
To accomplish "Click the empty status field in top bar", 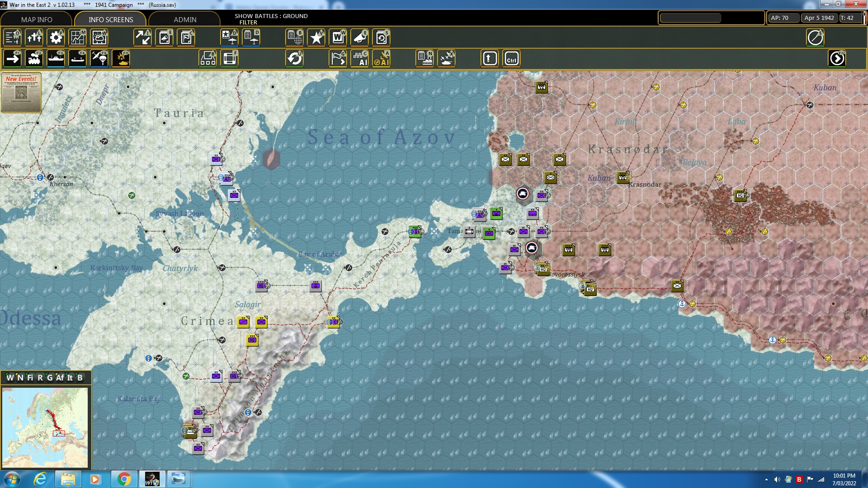I will tap(690, 18).
